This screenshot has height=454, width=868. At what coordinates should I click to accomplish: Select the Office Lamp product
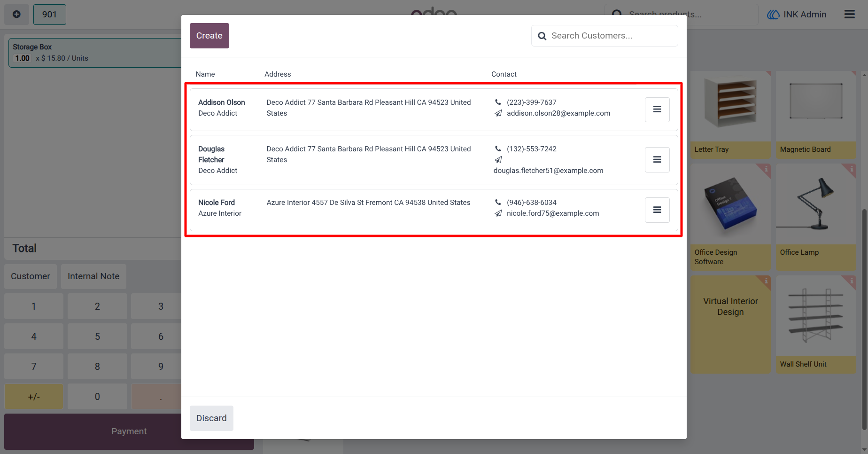(816, 217)
